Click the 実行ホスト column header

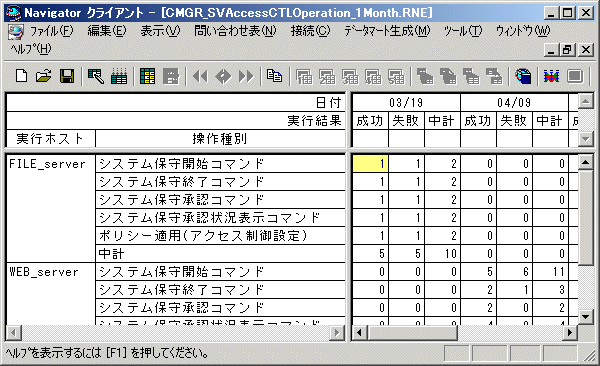click(51, 139)
